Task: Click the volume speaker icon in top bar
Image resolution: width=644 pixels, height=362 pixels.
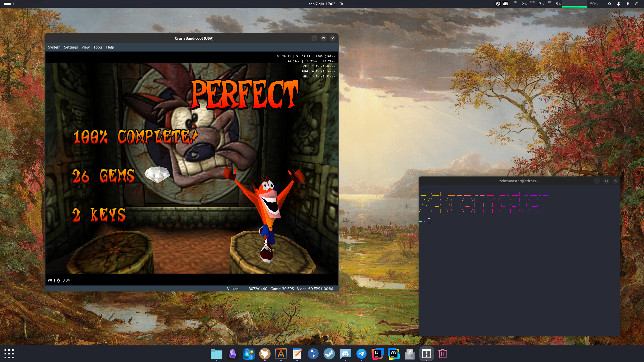Action: pos(628,4)
